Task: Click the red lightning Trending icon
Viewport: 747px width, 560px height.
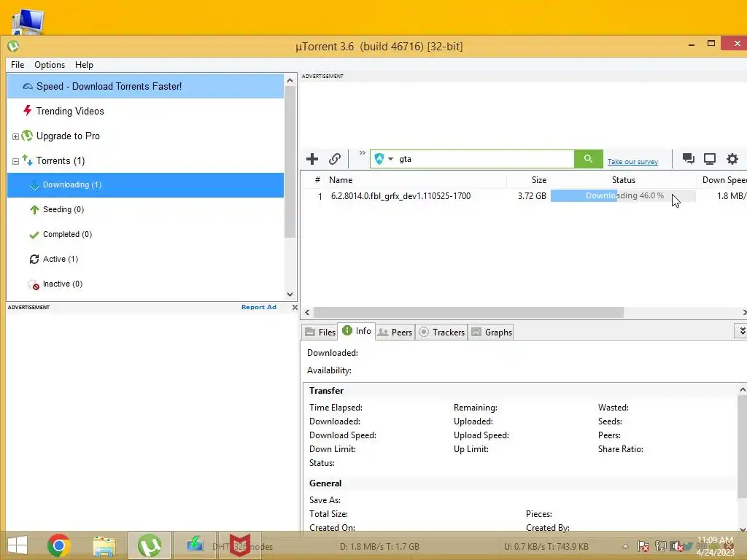Action: pos(28,111)
